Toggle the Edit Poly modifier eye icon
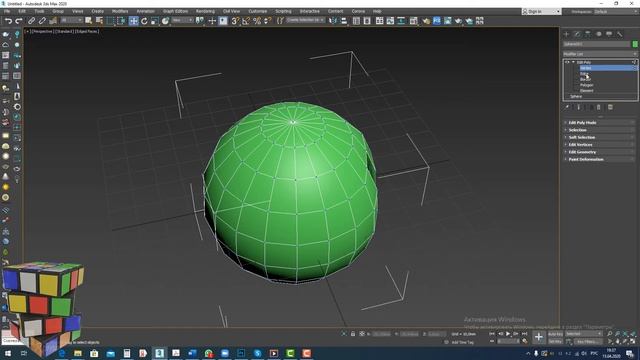Image resolution: width=640 pixels, height=360 pixels. [567, 62]
